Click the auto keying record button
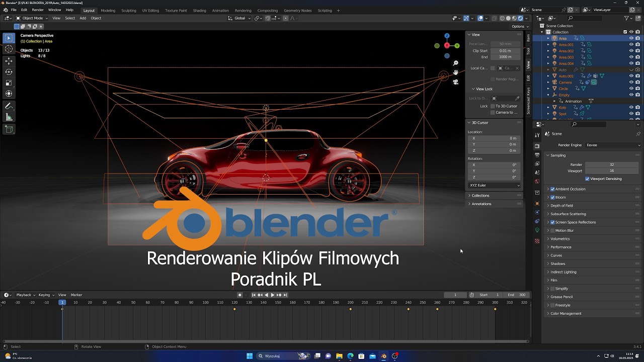Screen dimensions: 644x362 [x=239, y=295]
